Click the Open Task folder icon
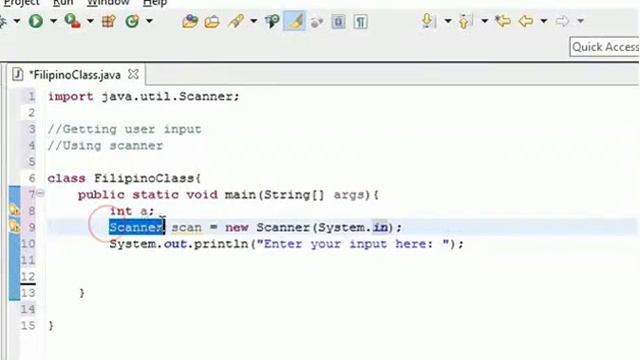The width and height of the screenshot is (640, 360). pos(212,21)
